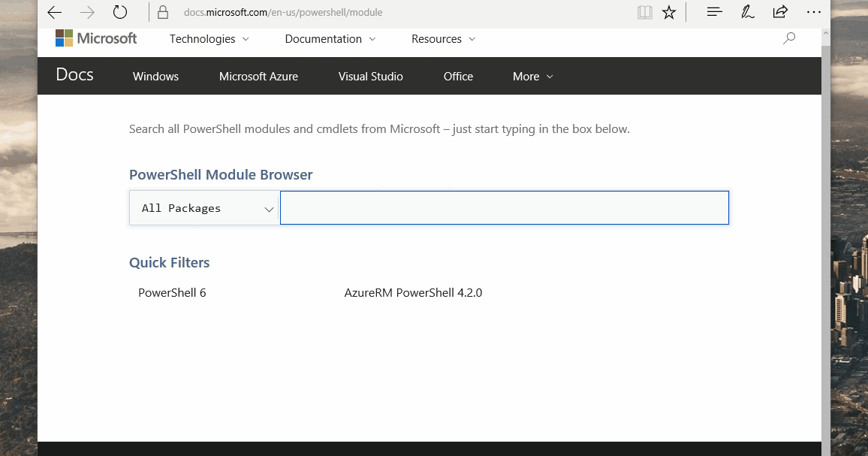Screen dimensions: 868x456
Task: Add page to favorites with star icon
Action: (x=669, y=13)
